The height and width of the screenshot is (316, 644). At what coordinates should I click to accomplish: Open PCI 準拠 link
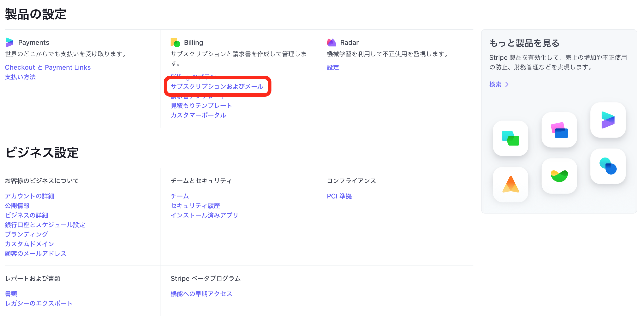pyautogui.click(x=339, y=196)
